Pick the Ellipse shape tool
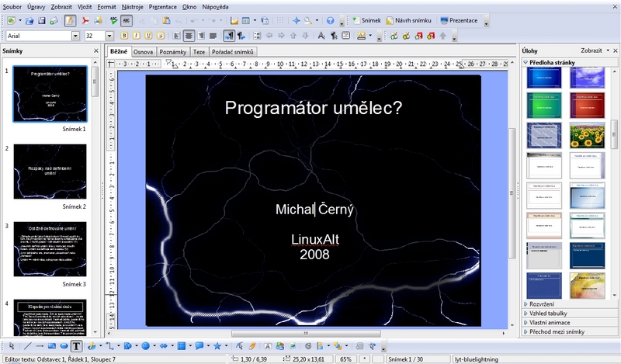This screenshot has width=621, height=364. (x=64, y=346)
